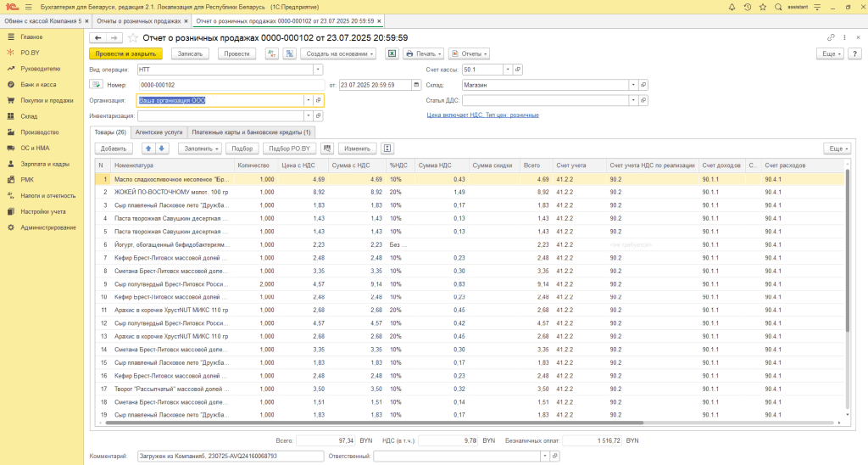Click the Excel export icon
The width and height of the screenshot is (868, 465).
[392, 53]
